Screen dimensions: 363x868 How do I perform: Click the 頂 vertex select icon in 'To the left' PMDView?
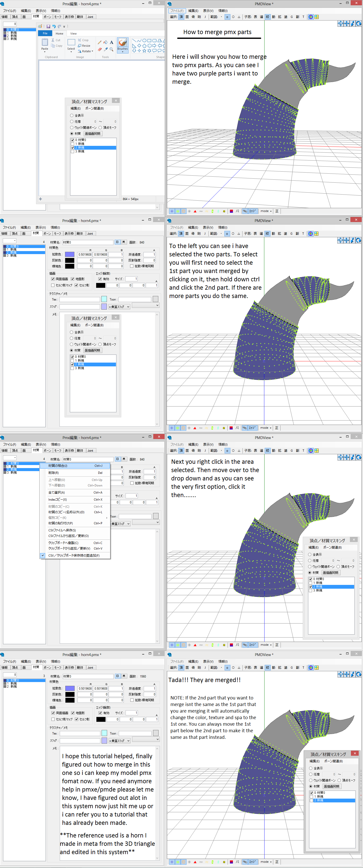[181, 233]
